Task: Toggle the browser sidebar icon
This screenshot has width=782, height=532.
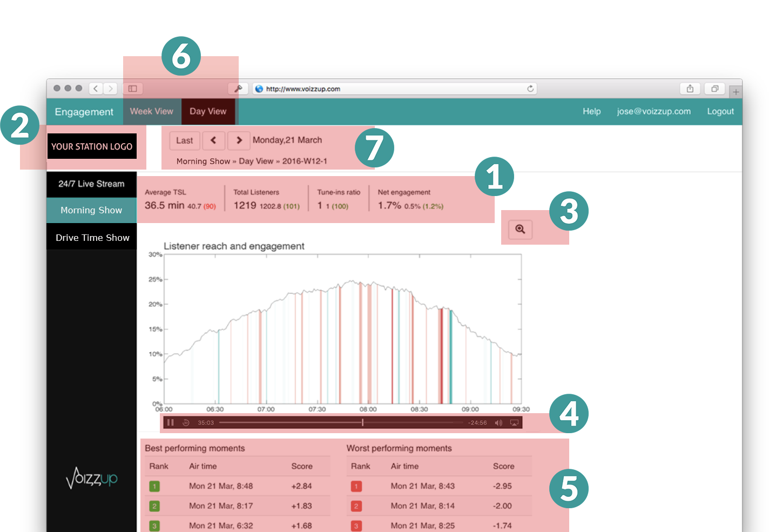Action: coord(132,89)
